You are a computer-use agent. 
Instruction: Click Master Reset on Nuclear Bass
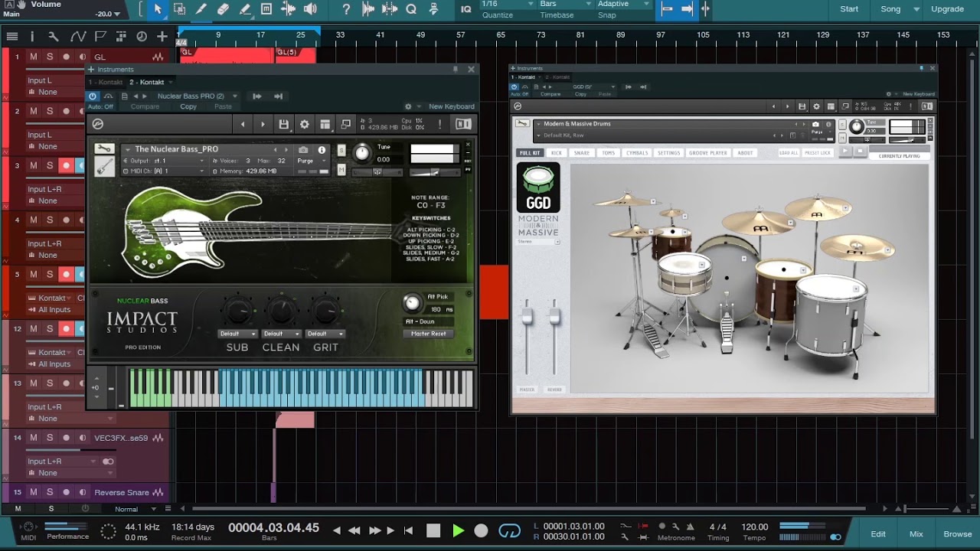[x=428, y=334]
